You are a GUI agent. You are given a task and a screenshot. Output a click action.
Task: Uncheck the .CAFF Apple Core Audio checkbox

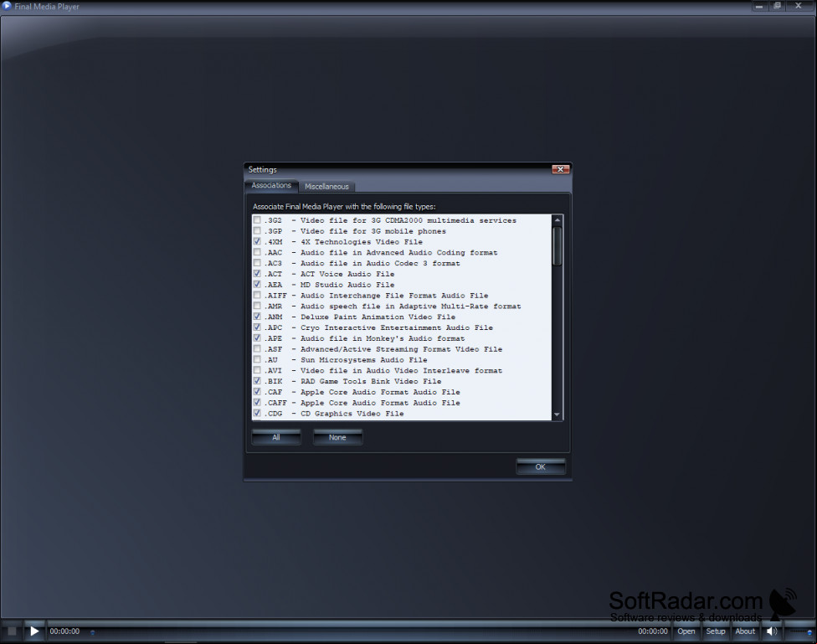click(257, 403)
